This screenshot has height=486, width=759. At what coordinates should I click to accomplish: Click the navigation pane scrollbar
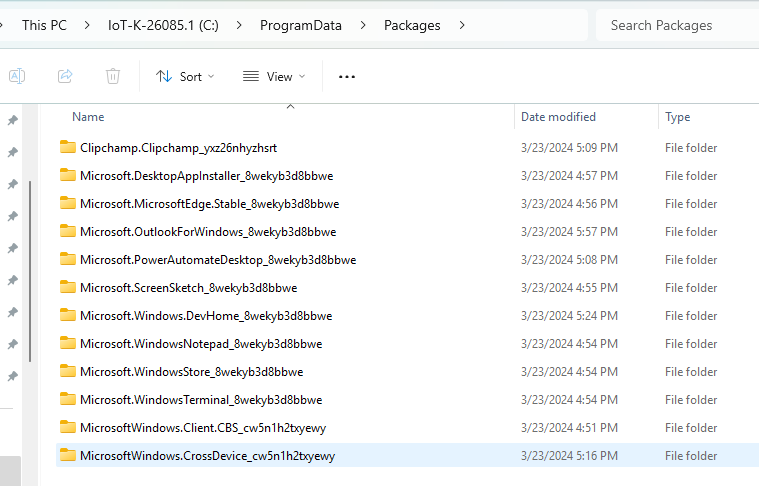pos(30,271)
